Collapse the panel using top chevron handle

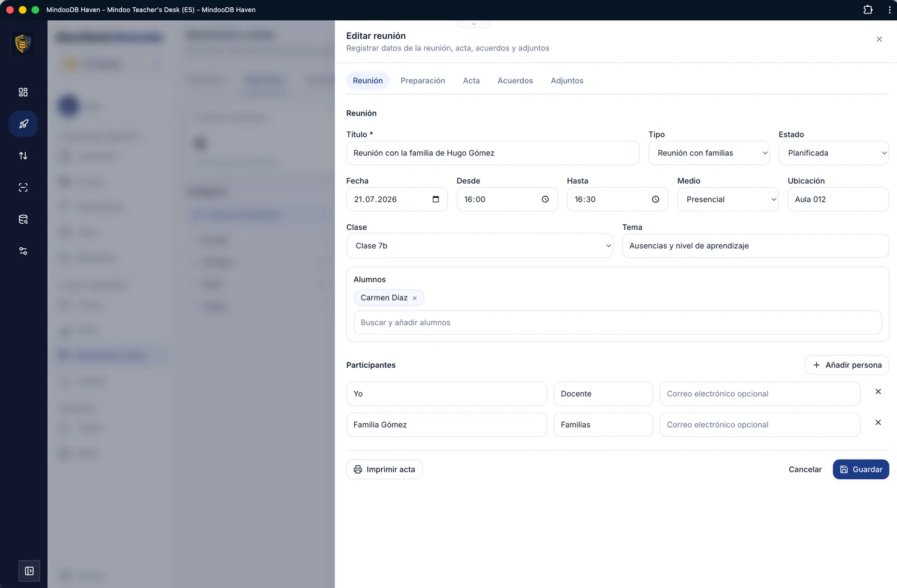[474, 24]
